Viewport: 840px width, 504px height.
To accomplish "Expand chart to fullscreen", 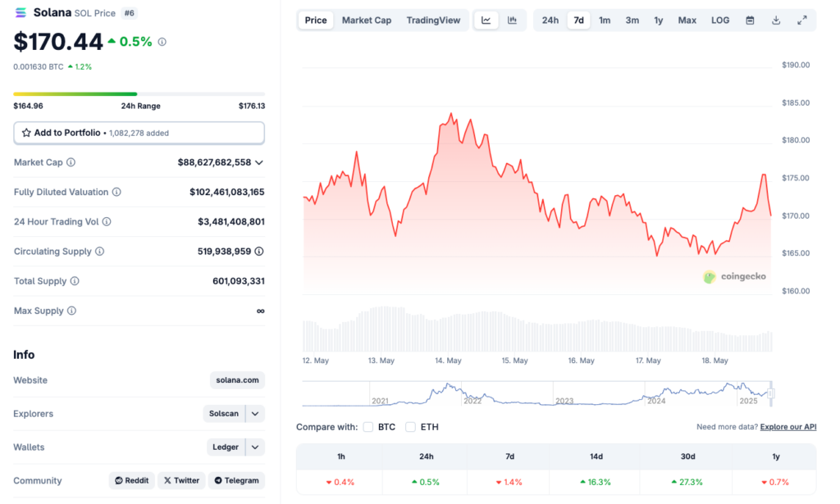I will pyautogui.click(x=802, y=20).
